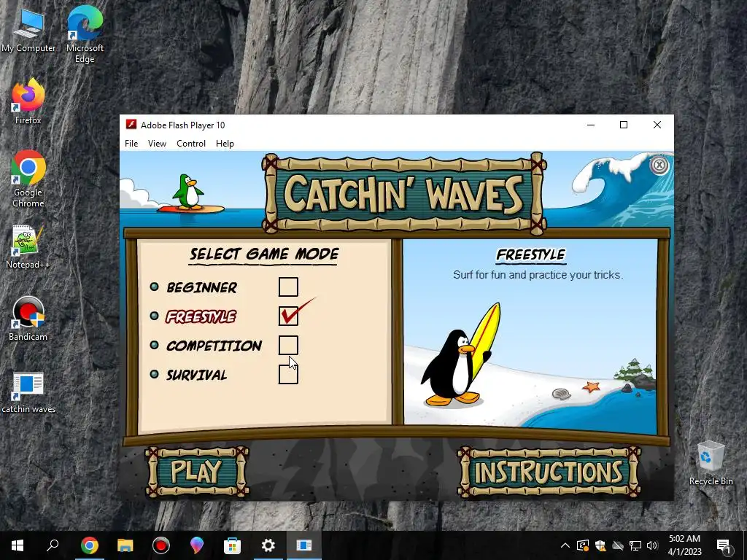Open the Recycle Bin icon

pos(711,463)
